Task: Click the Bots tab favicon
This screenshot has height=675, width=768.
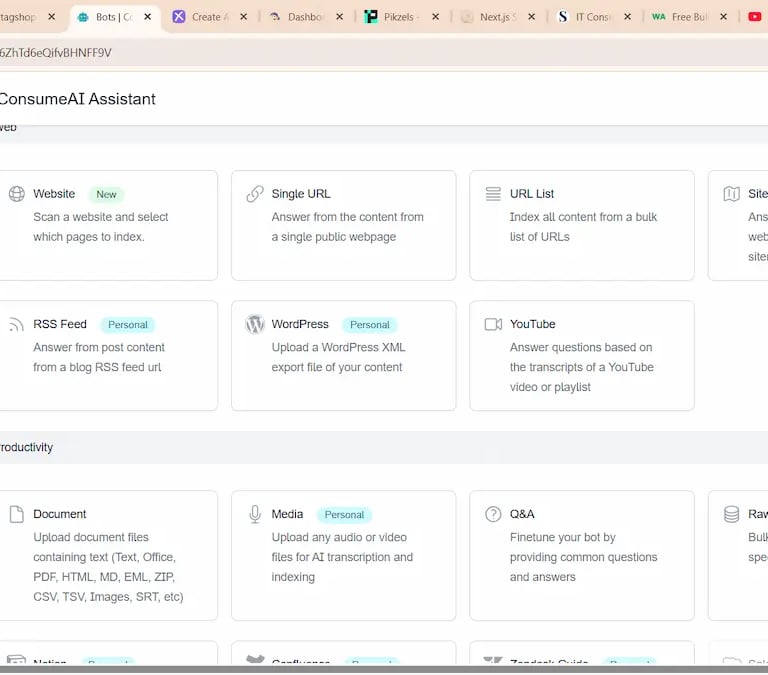Action: [x=83, y=17]
